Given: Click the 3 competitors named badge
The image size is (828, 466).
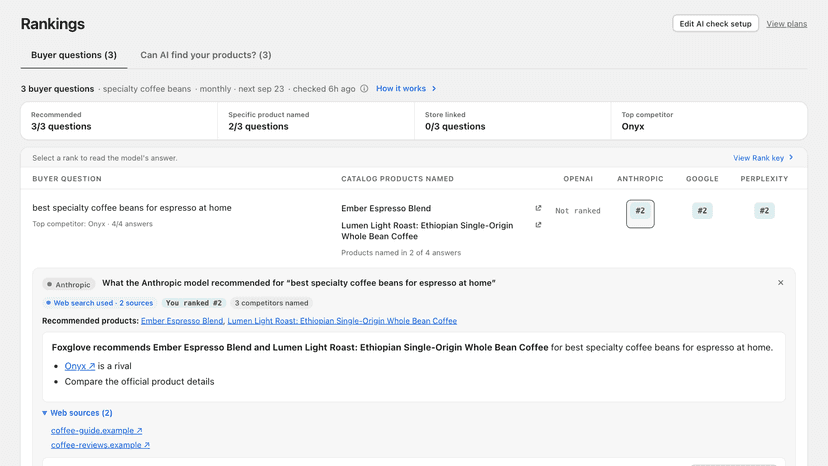Looking at the screenshot, I should [x=271, y=303].
